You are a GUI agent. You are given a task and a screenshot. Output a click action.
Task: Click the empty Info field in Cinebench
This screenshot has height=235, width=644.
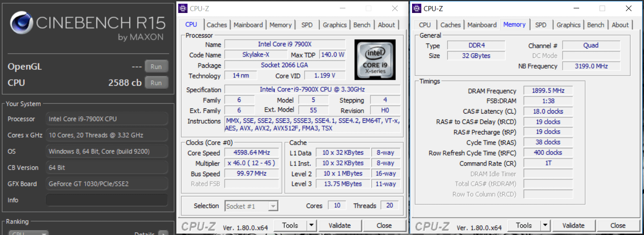click(106, 200)
